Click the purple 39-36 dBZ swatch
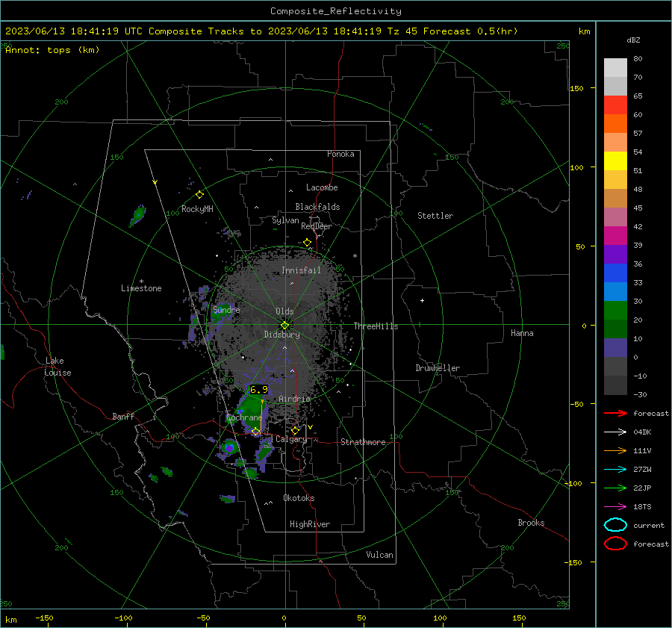The image size is (672, 628). (x=615, y=254)
